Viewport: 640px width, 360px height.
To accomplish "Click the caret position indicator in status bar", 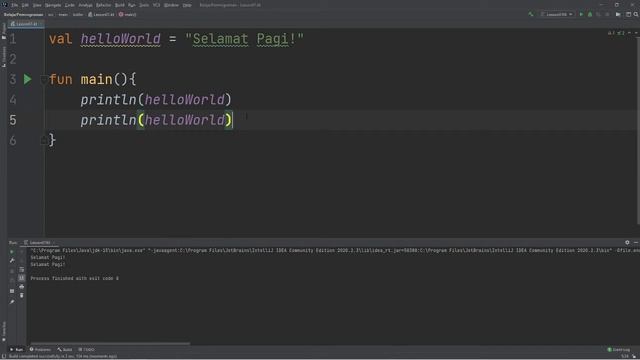I will click(625, 356).
